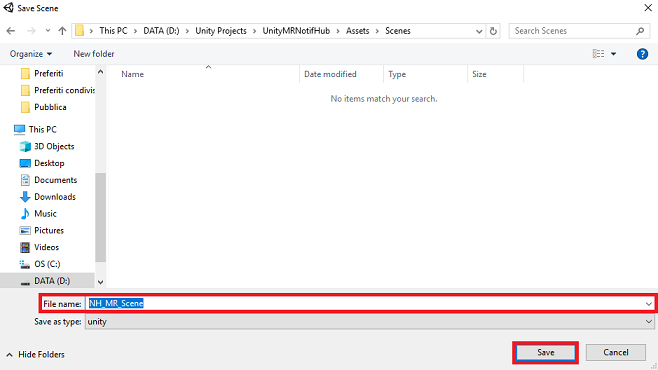Select Preferiti folder in navigation pane

pyautogui.click(x=48, y=73)
